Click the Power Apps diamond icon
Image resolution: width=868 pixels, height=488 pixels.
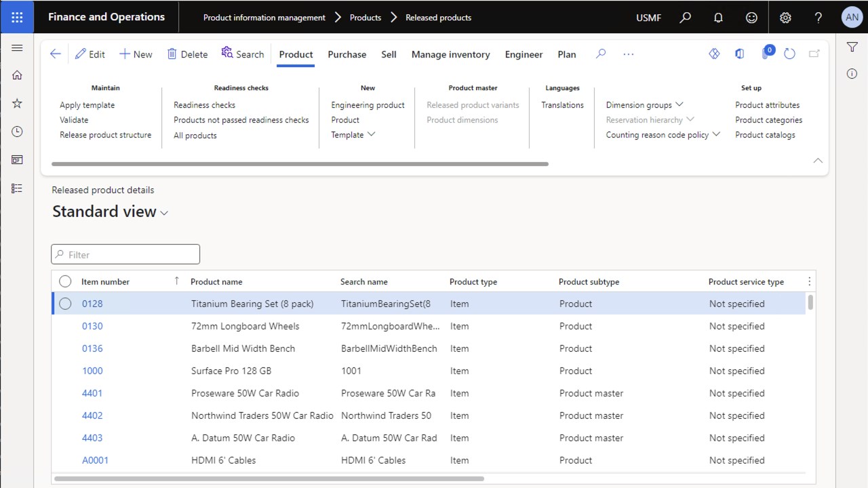click(x=714, y=54)
